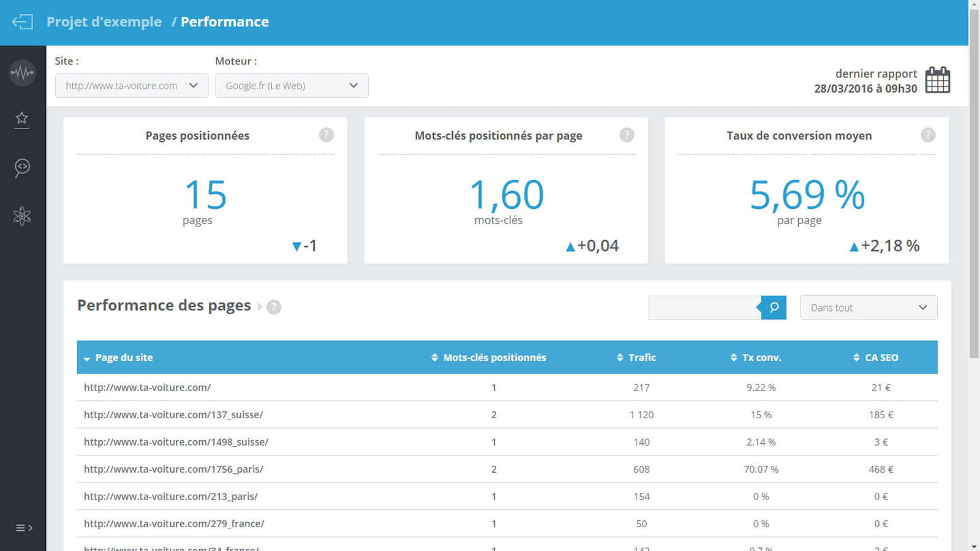The height and width of the screenshot is (551, 980).
Task: Click the 1,60 mots-clés metric
Action: (x=507, y=195)
